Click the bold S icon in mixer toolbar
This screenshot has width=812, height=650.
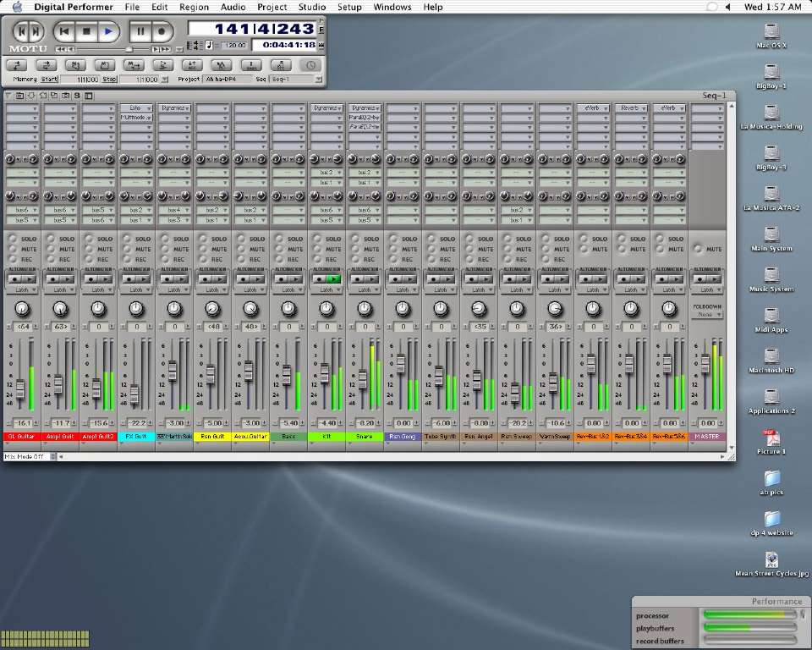[77, 96]
